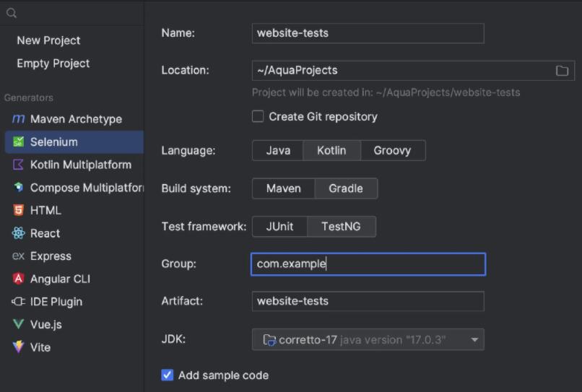Choose the Vue.js generator icon

(19, 324)
